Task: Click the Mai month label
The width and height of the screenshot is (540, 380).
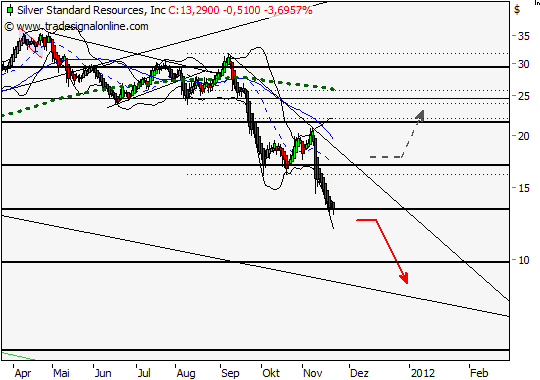Action: (62, 373)
